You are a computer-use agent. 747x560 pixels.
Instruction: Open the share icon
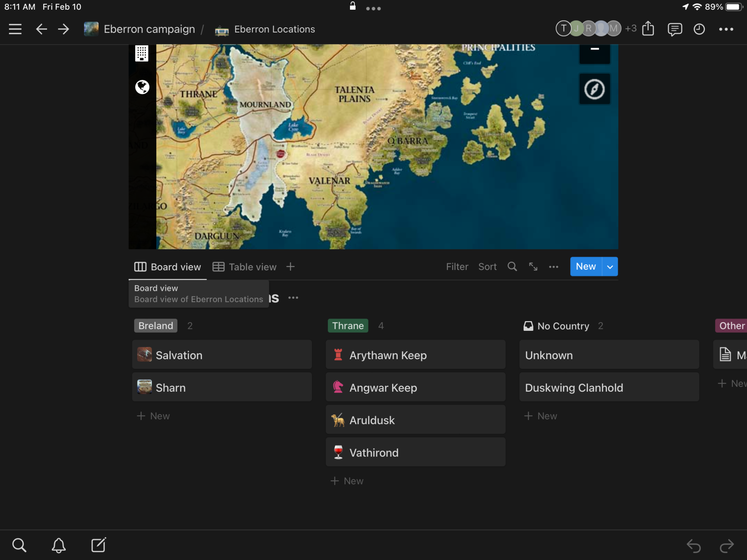(648, 29)
